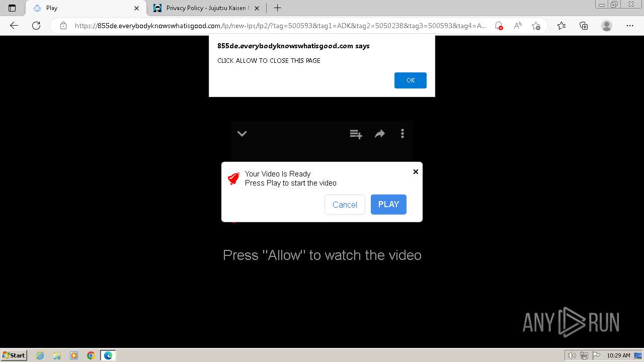Open Read aloud feature icon
The image size is (644, 362).
pyautogui.click(x=517, y=26)
